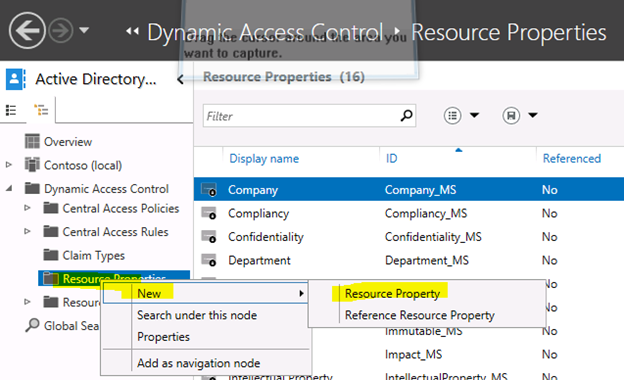Expand the Contoso (local) node

tap(8, 165)
